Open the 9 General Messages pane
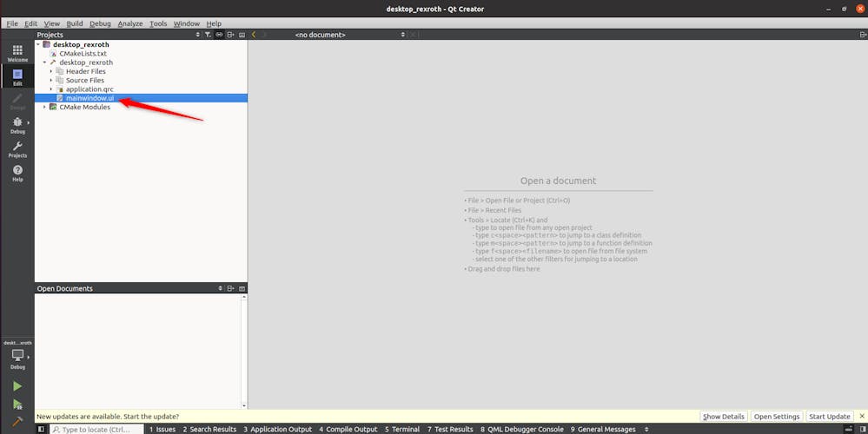868x434 pixels. (x=603, y=429)
